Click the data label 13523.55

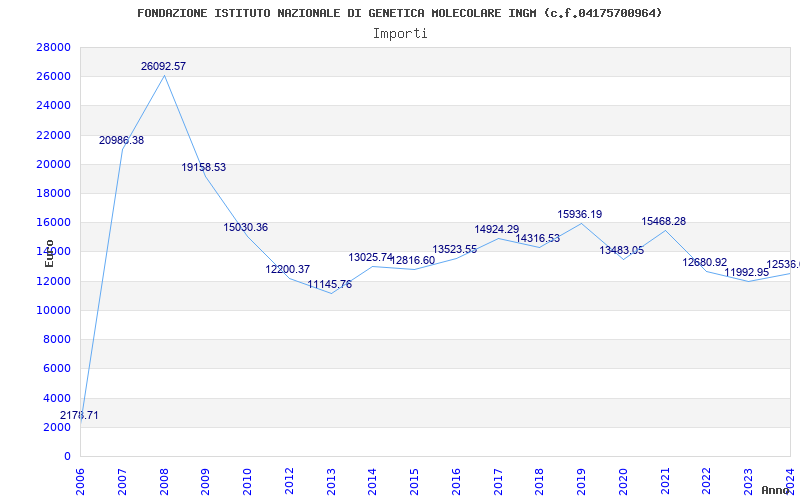click(455, 249)
